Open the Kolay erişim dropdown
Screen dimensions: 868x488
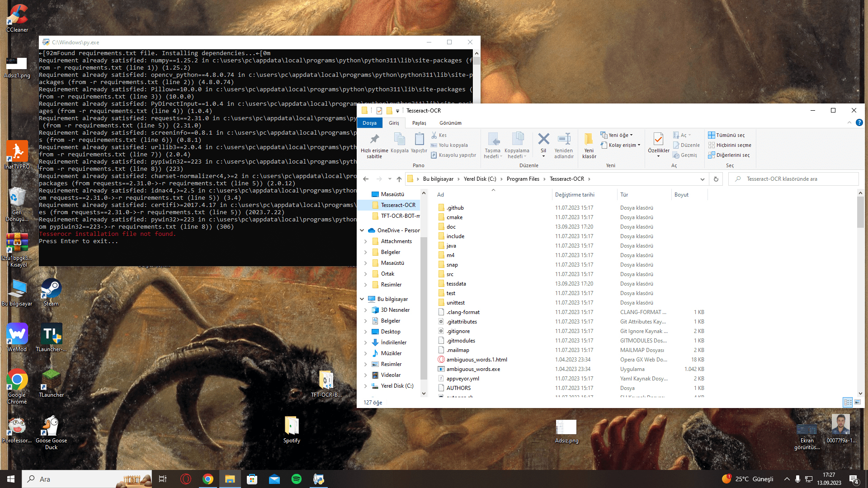(x=620, y=145)
